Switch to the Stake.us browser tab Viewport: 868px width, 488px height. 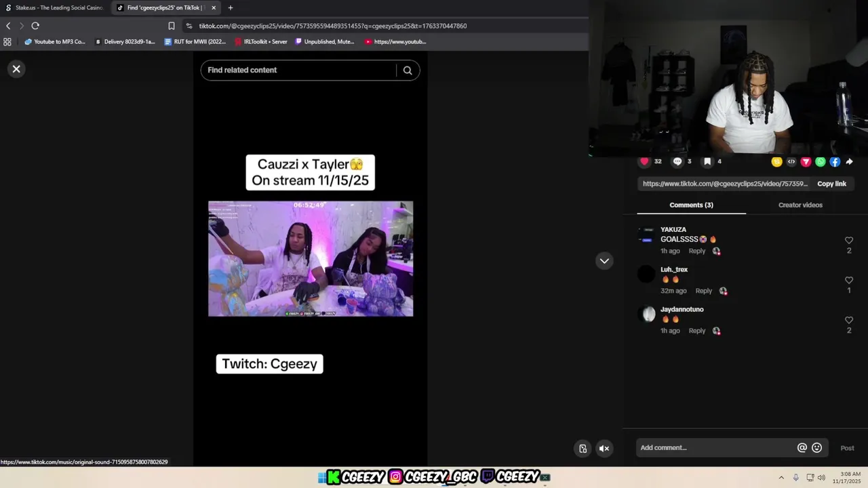(54, 7)
